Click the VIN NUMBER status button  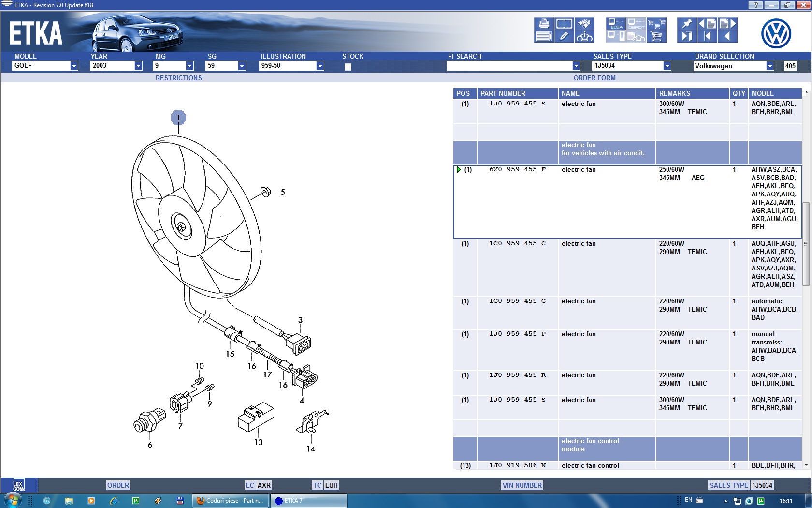[x=522, y=485]
